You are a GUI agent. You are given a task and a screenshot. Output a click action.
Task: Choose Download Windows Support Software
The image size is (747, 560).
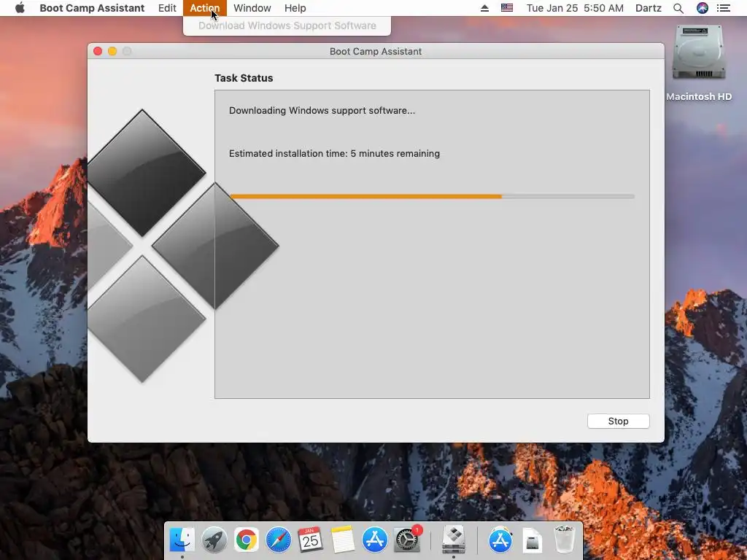click(287, 26)
